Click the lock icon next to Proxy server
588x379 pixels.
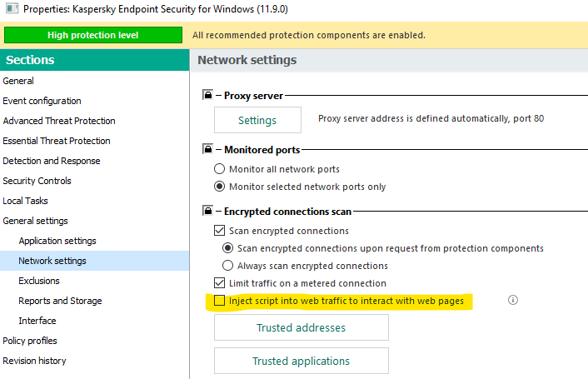coord(208,96)
